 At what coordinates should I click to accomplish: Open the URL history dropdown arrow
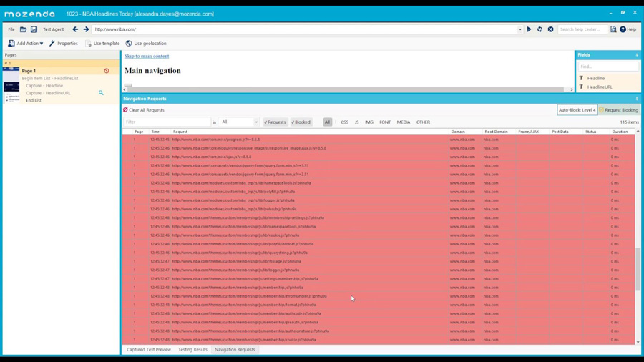tap(520, 29)
